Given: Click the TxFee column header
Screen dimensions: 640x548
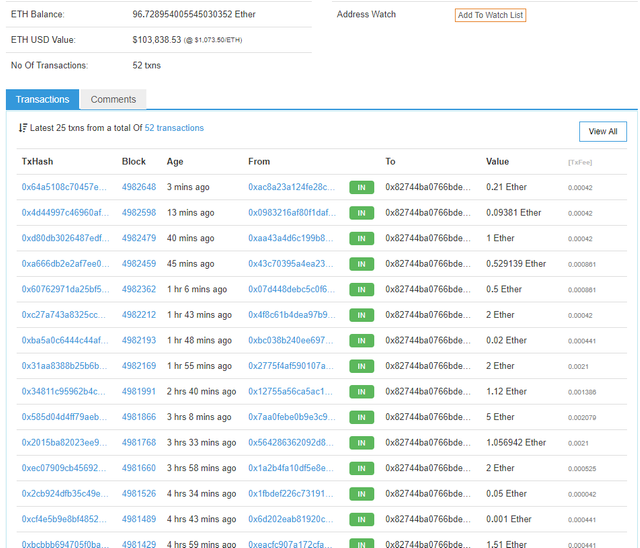Looking at the screenshot, I should pyautogui.click(x=580, y=162).
